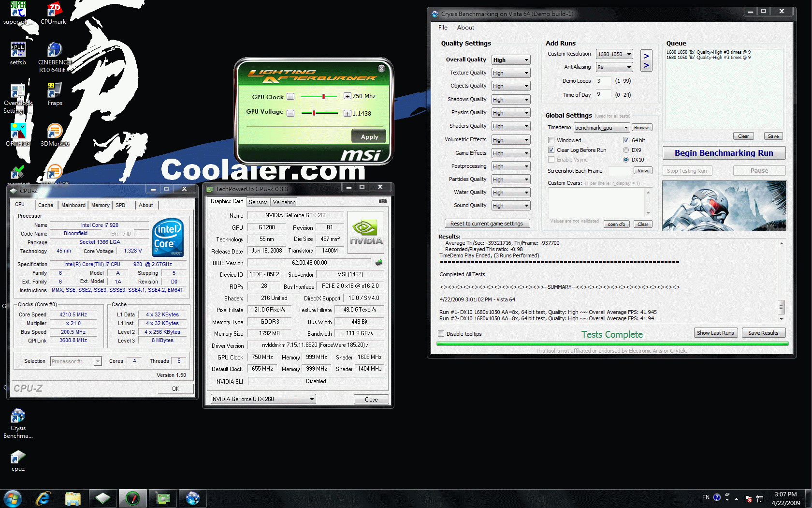
Task: Open File menu in Crysis Benchmark
Action: click(x=443, y=28)
